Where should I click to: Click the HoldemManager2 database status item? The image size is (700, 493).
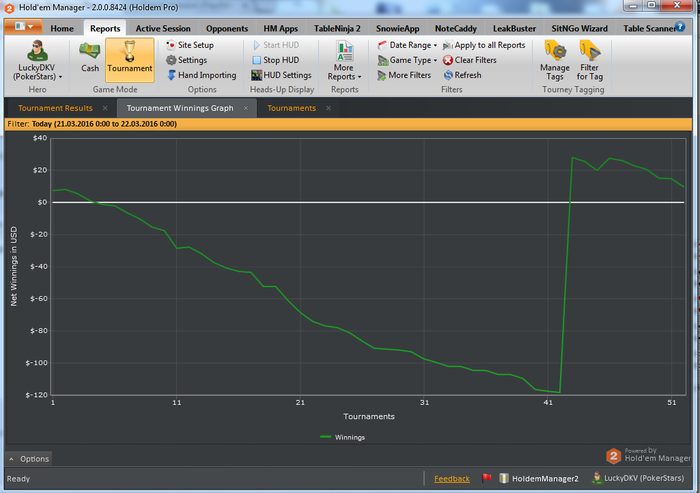[539, 478]
